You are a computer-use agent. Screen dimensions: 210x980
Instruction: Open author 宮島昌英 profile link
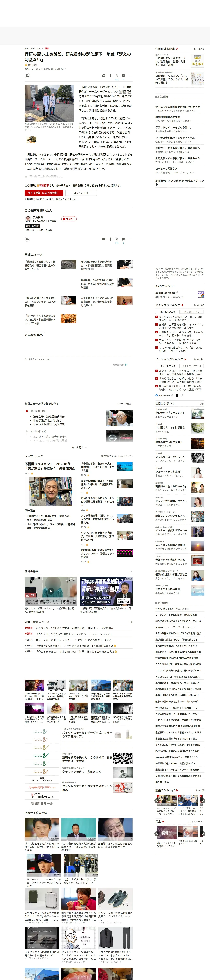(x=38, y=217)
